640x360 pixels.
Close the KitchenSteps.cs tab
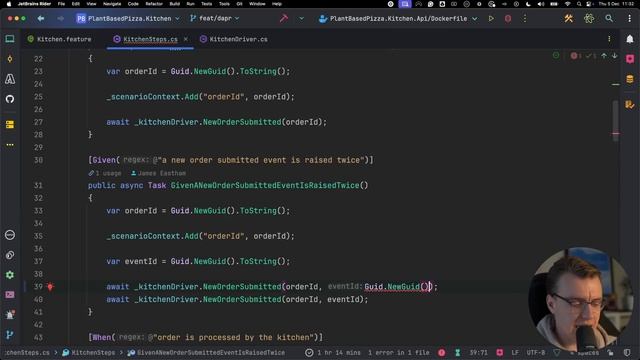click(x=186, y=39)
